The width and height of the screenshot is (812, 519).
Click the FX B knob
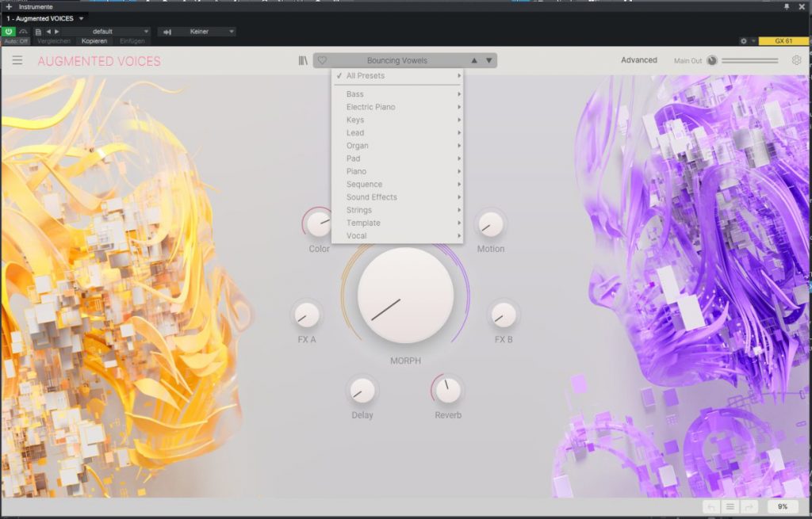[504, 315]
